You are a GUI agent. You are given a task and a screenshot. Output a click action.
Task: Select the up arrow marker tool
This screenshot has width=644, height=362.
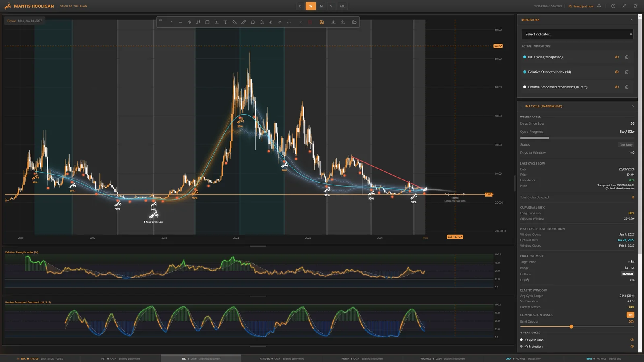click(x=280, y=22)
